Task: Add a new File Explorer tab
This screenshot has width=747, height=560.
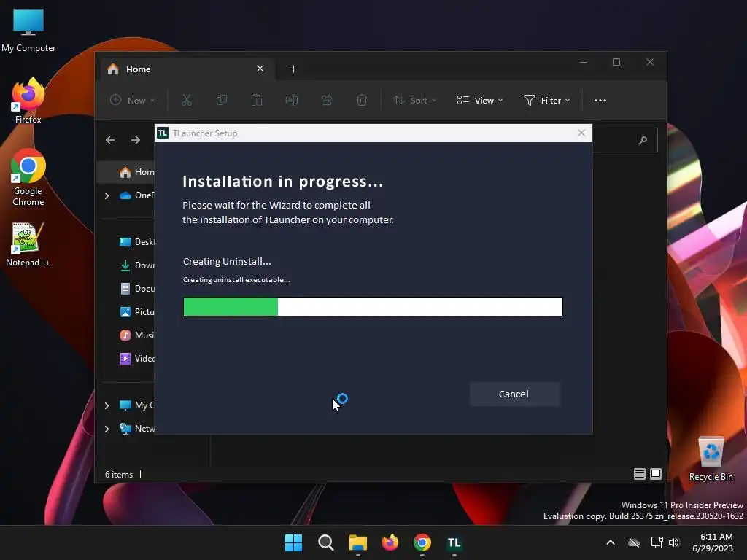Action: (293, 69)
